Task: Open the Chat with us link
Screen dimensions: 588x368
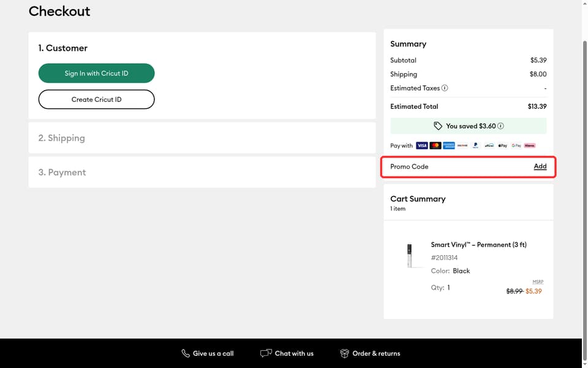Action: point(294,353)
